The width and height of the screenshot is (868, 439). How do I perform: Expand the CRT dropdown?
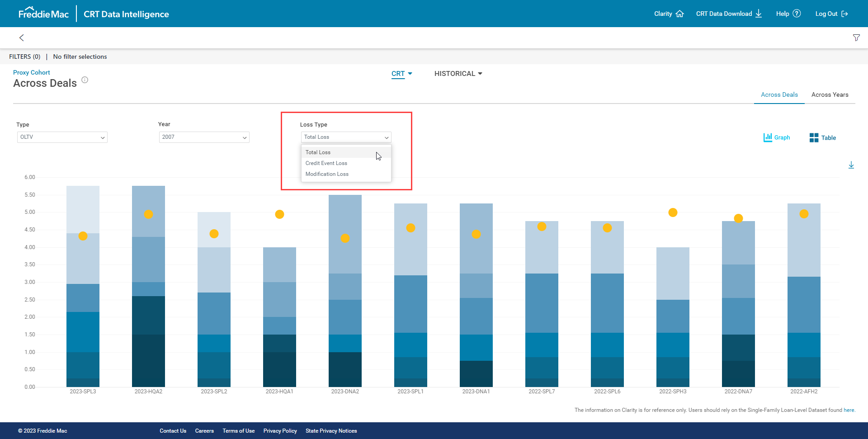pos(402,74)
